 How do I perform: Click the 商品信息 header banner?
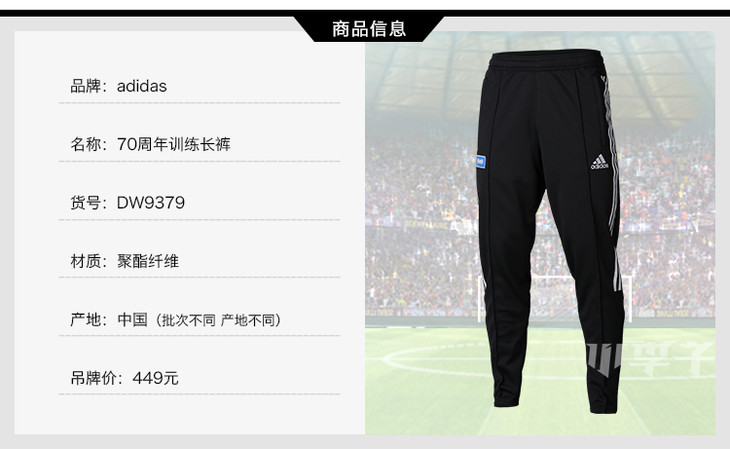point(369,29)
